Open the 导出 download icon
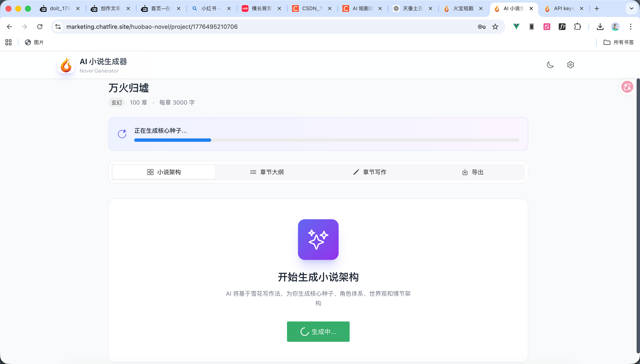Viewport: 640px width, 364px height. point(465,172)
